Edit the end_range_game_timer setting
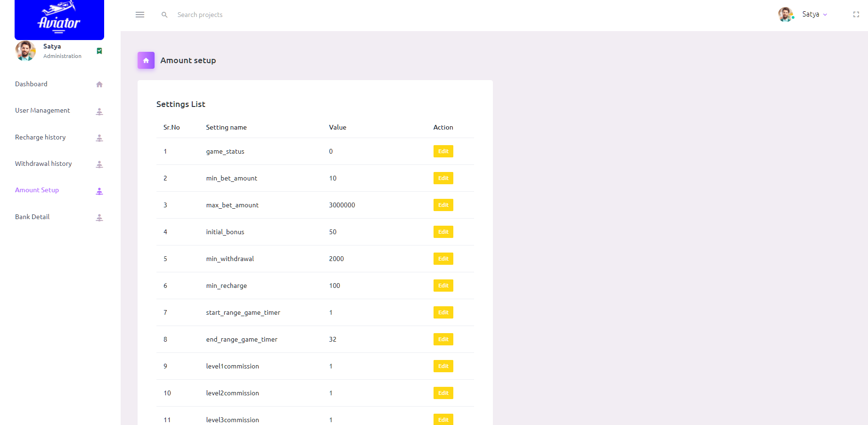868x425 pixels. [x=443, y=339]
